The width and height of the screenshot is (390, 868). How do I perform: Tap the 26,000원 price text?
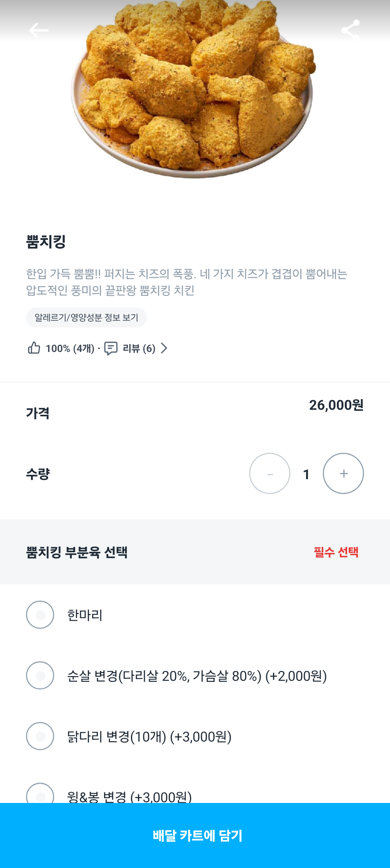coord(336,405)
